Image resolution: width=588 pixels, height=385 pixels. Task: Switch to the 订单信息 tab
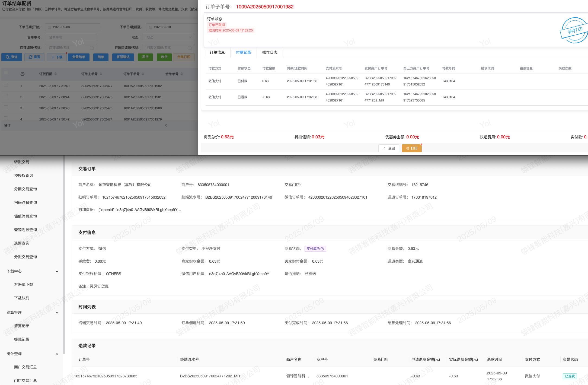[x=217, y=53]
